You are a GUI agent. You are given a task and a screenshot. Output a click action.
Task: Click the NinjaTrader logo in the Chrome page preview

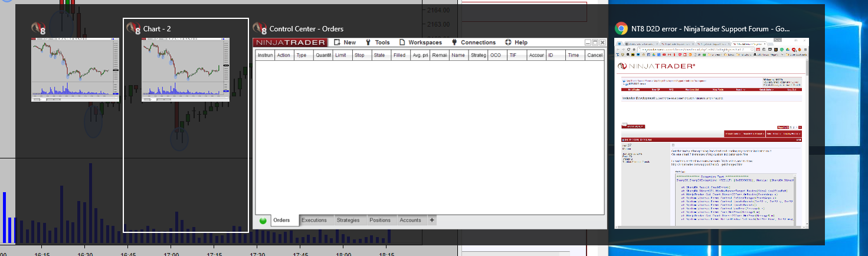tap(657, 66)
